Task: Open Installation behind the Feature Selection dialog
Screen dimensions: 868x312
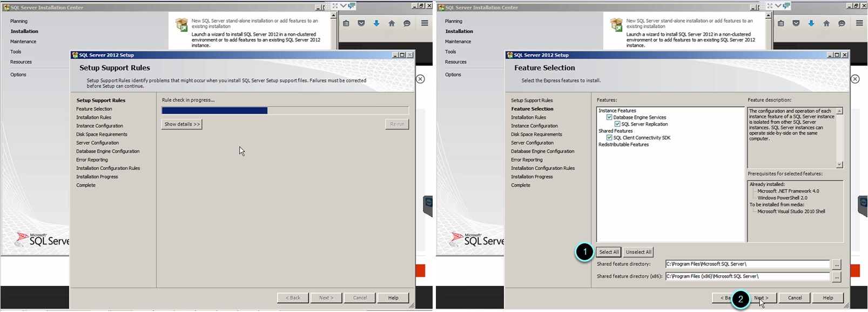Action: point(459,31)
